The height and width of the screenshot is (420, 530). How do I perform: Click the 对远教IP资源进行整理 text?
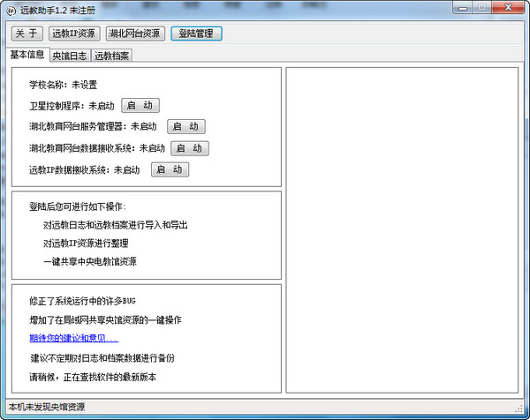coord(86,244)
